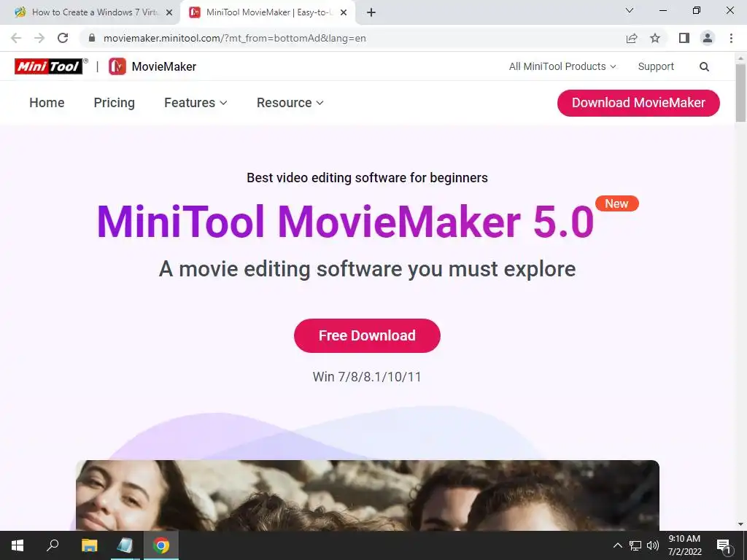747x560 pixels.
Task: Open the Pricing page
Action: (115, 103)
